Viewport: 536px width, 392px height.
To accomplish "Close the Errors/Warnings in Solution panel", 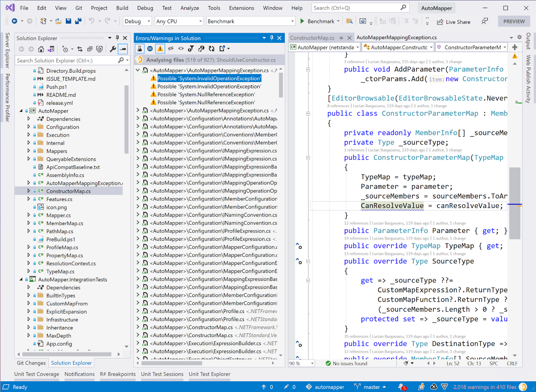I will (x=279, y=38).
